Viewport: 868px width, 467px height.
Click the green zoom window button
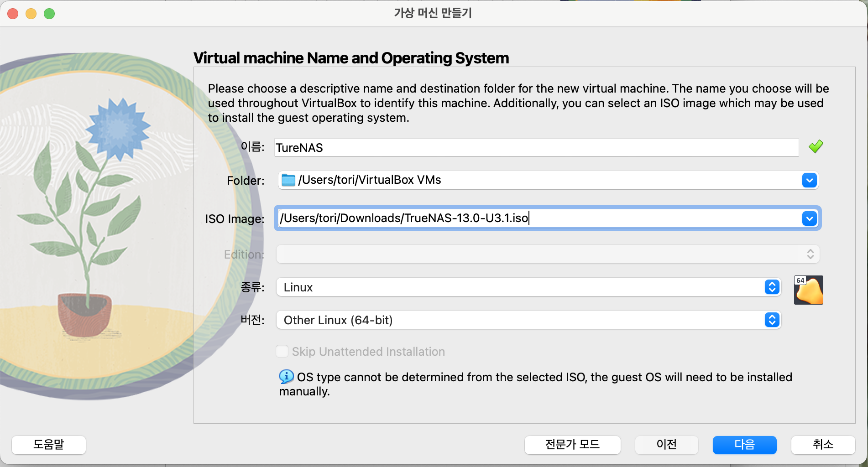(49, 14)
